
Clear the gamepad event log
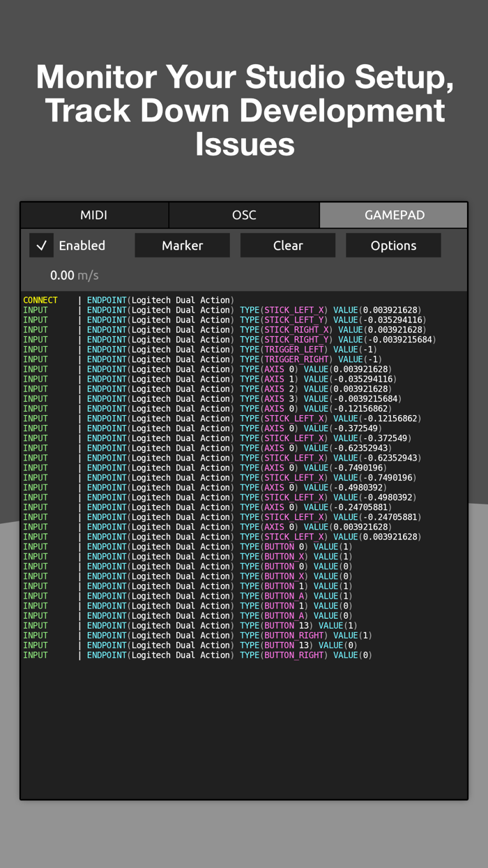coord(287,245)
